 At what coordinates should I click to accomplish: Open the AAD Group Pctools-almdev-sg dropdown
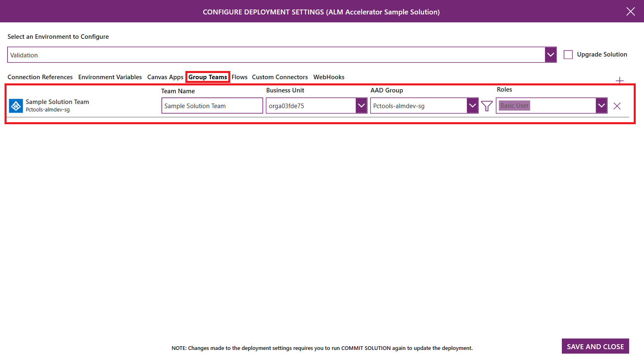click(x=472, y=106)
